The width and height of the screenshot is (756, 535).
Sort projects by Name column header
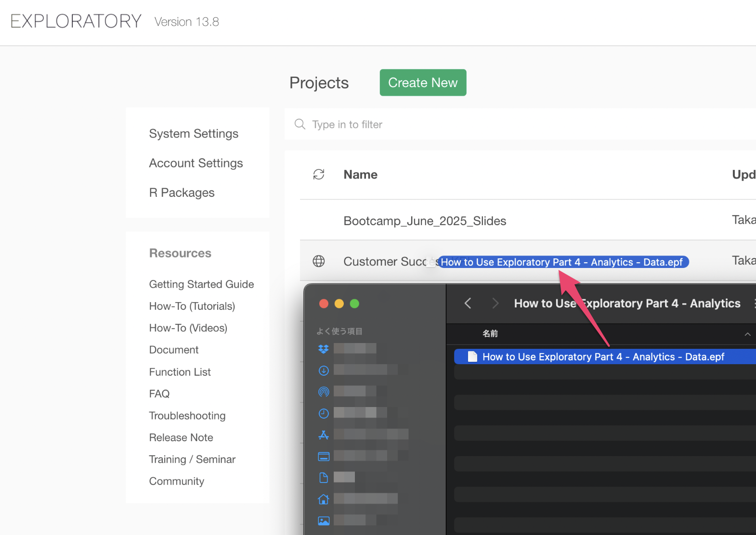[x=360, y=175]
